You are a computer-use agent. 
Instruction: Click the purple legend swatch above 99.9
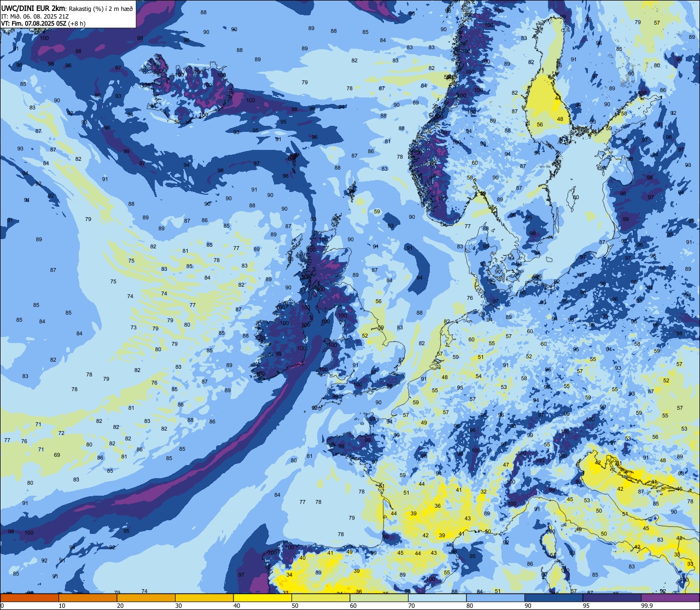coord(670,597)
